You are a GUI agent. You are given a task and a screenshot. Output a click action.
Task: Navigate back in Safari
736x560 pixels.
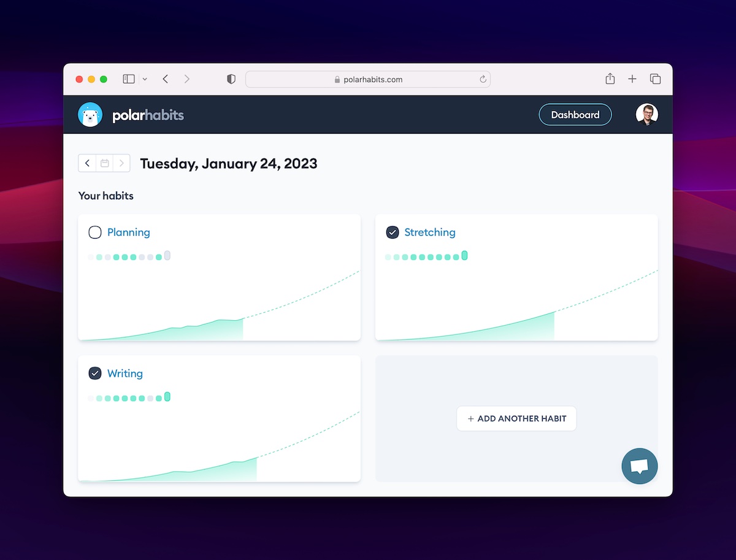[166, 79]
